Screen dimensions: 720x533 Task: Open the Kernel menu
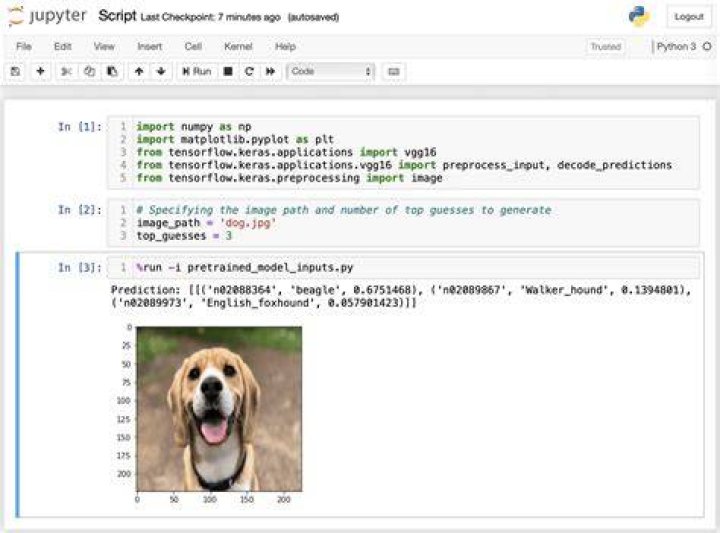(238, 46)
